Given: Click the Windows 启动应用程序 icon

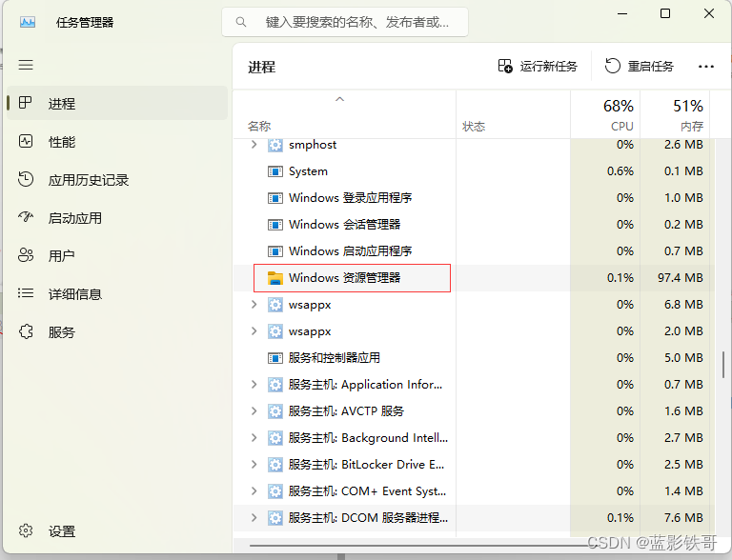Looking at the screenshot, I should click(274, 251).
